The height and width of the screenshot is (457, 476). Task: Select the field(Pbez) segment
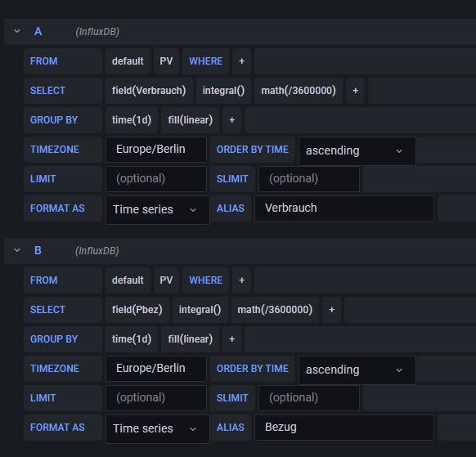click(x=137, y=310)
